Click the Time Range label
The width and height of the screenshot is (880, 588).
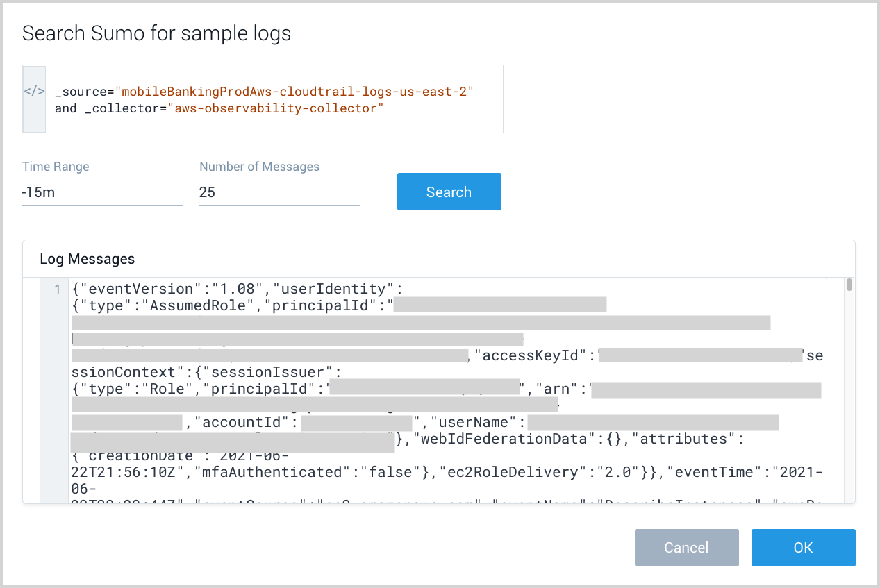coord(56,167)
